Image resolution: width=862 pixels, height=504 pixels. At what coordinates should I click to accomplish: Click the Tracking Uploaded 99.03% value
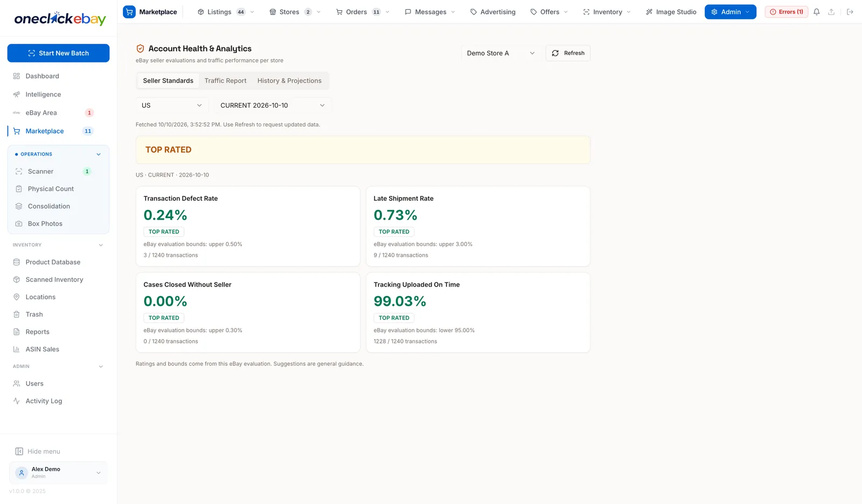pyautogui.click(x=400, y=302)
